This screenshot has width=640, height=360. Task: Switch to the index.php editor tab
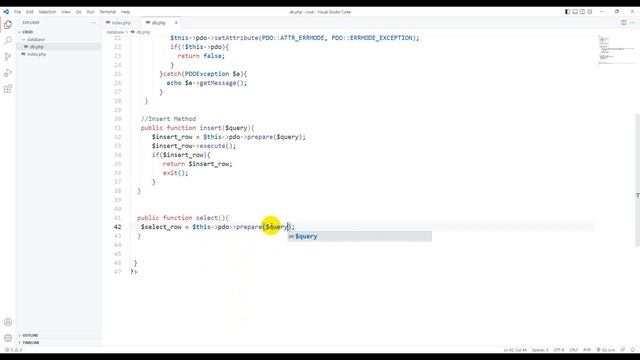[x=121, y=23]
